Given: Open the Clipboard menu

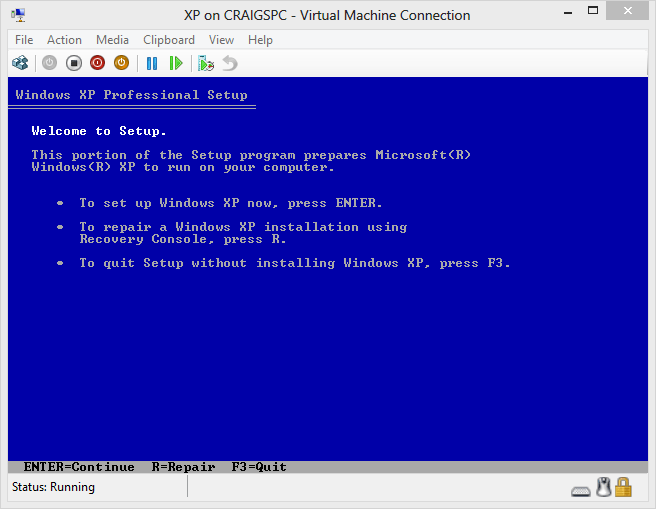Looking at the screenshot, I should 169,40.
